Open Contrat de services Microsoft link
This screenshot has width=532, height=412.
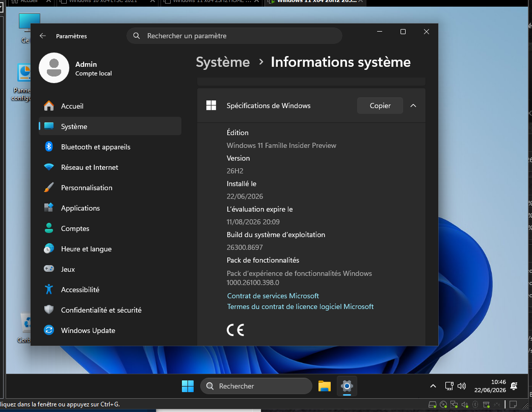coord(273,296)
